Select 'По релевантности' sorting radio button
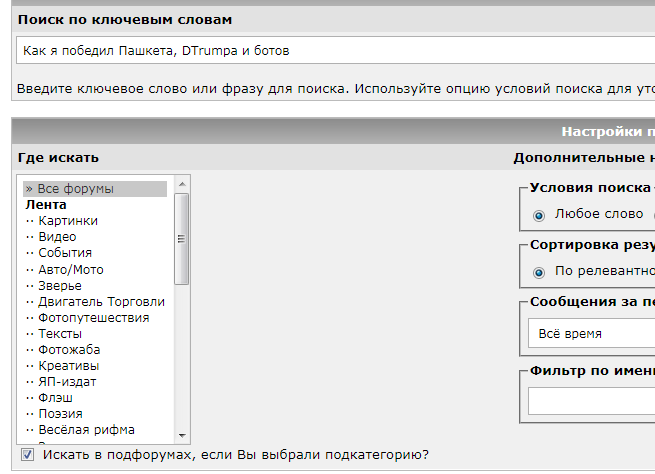The height and width of the screenshot is (474, 655). point(539,273)
